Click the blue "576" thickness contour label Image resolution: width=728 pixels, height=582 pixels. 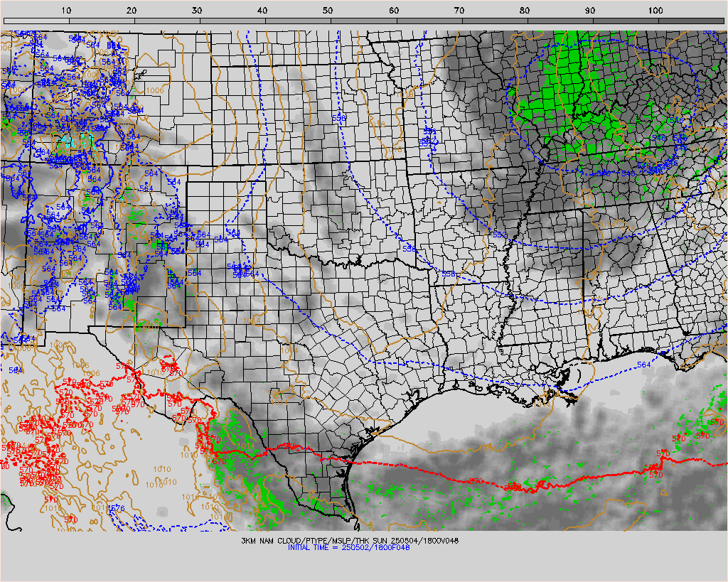click(117, 508)
